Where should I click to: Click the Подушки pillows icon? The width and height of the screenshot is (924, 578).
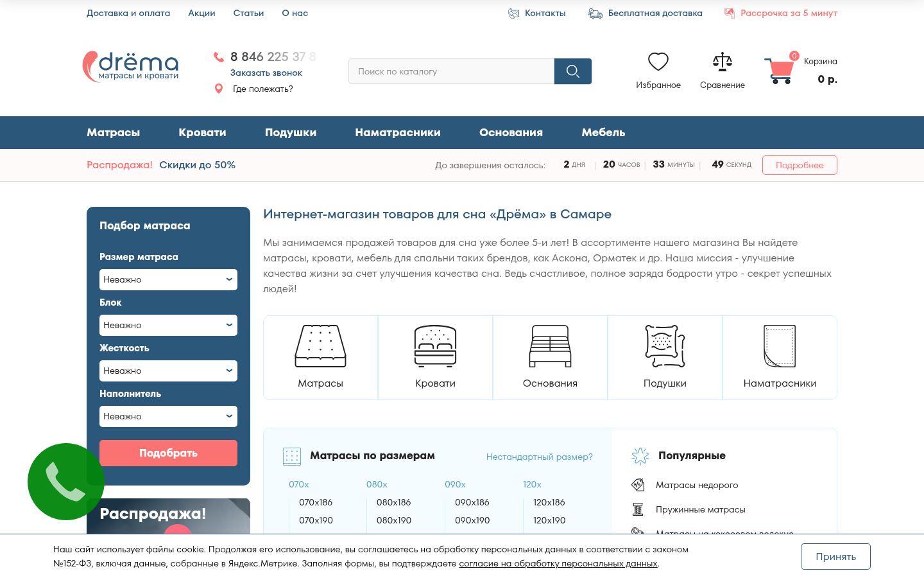coord(665,346)
